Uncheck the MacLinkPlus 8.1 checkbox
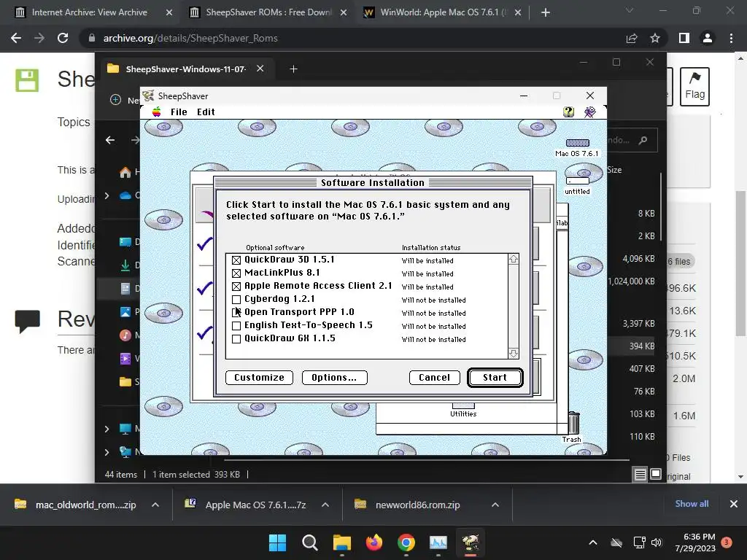Image resolution: width=747 pixels, height=560 pixels. point(236,273)
